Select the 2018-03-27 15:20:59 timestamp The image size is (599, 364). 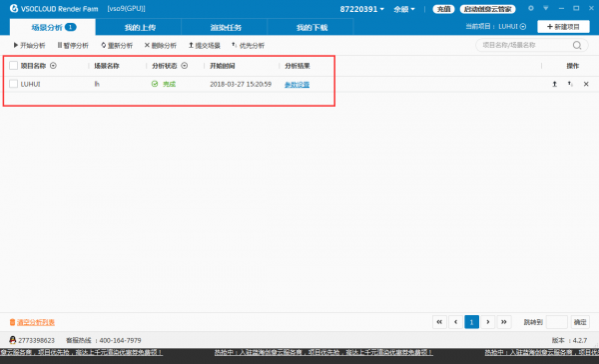pos(241,84)
